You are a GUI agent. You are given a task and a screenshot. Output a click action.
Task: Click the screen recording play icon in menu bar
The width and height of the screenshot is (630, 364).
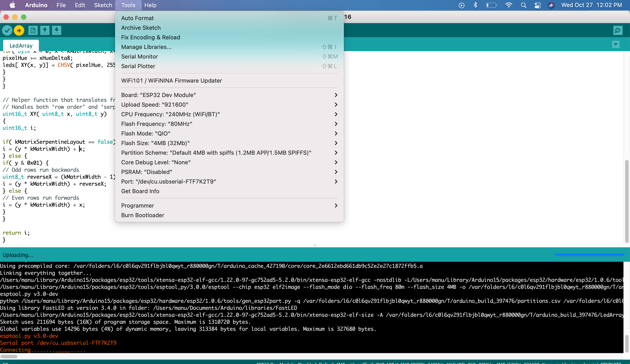tap(462, 5)
